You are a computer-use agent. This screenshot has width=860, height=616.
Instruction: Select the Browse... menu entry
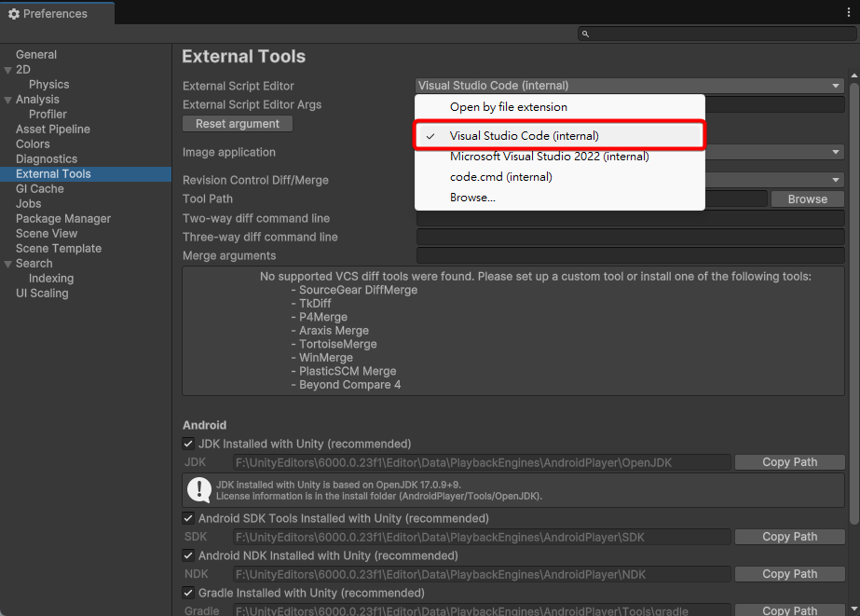pyautogui.click(x=472, y=198)
